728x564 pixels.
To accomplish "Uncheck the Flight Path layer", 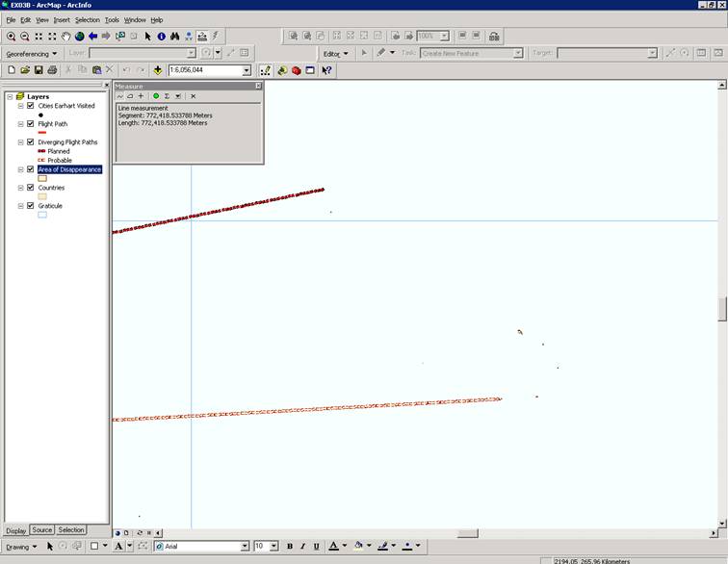I will pos(31,124).
